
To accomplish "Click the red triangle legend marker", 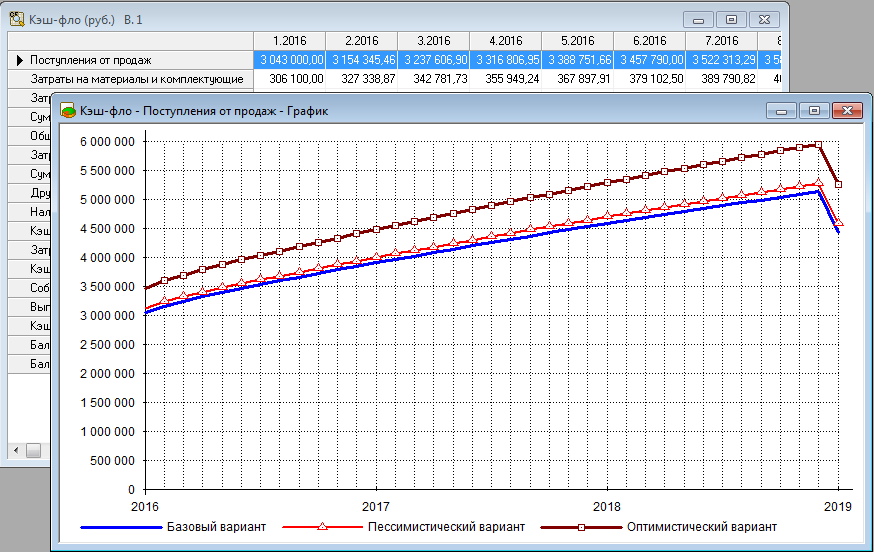I will click(x=322, y=526).
